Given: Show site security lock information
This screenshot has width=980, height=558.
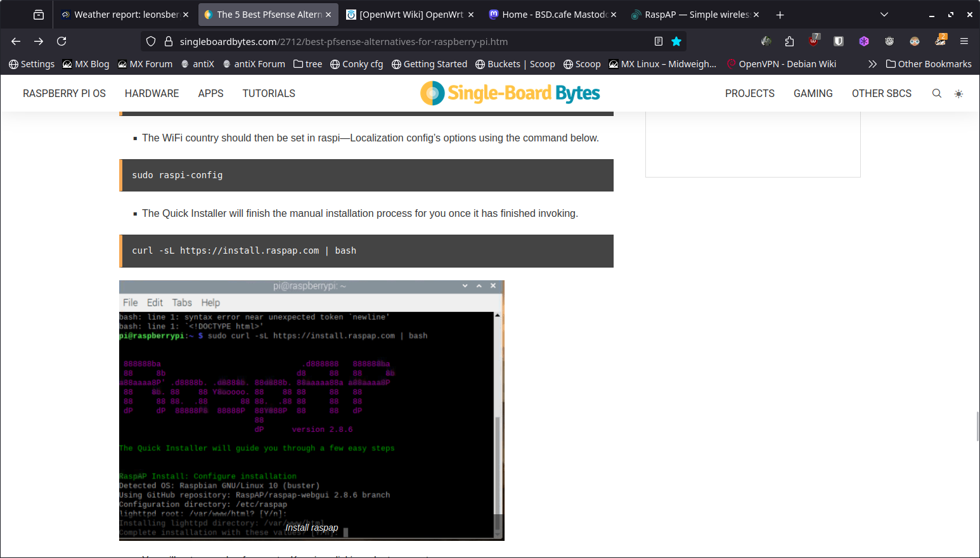Looking at the screenshot, I should pyautogui.click(x=169, y=41).
